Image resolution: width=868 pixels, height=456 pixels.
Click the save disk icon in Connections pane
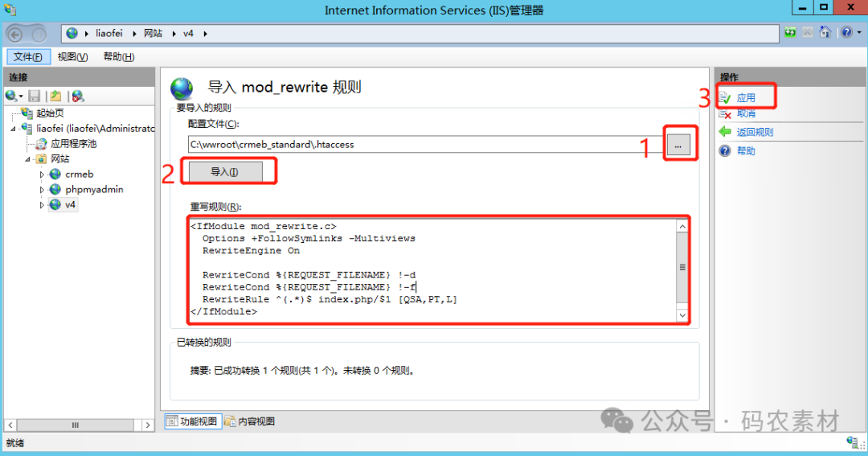tap(35, 97)
